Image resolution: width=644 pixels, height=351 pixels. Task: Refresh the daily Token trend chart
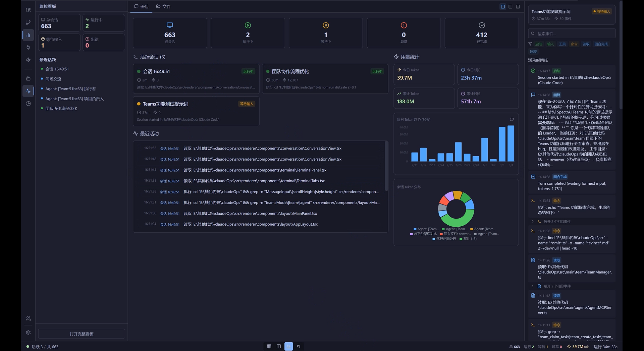(x=512, y=120)
